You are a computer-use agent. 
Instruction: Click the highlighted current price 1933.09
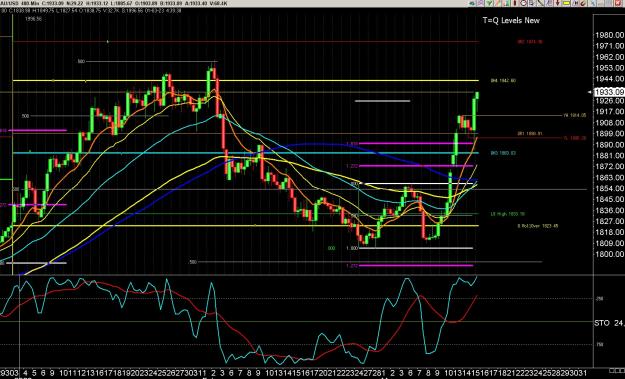pyautogui.click(x=609, y=92)
